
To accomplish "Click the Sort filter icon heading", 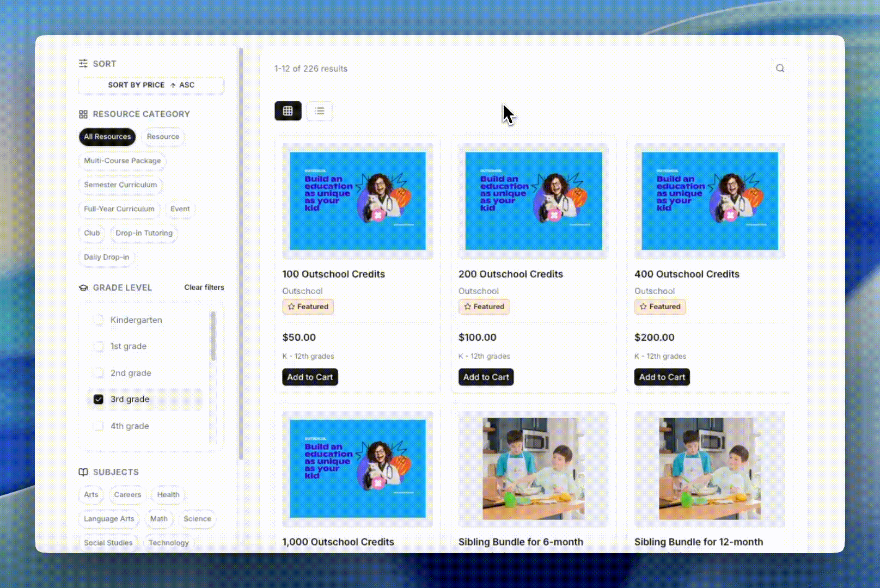I will tap(83, 64).
